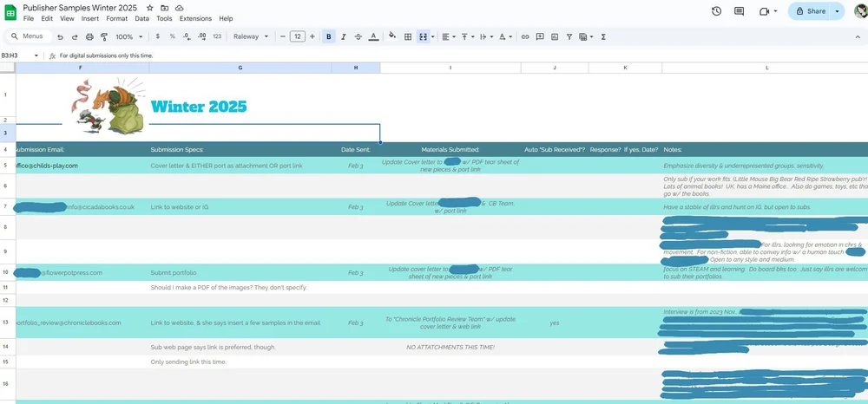
Task: Open text color picker
Action: (x=373, y=36)
